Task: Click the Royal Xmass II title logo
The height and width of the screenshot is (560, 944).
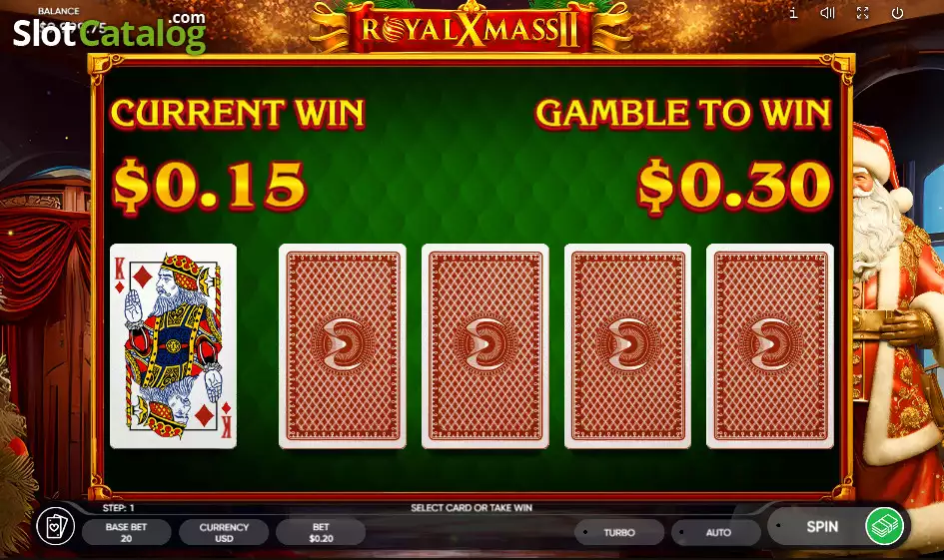Action: tap(471, 28)
